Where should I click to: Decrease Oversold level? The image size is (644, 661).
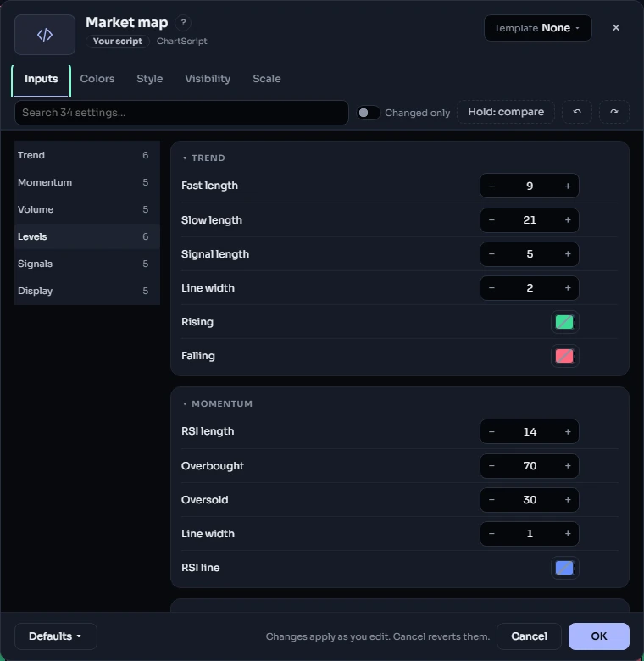(x=491, y=500)
